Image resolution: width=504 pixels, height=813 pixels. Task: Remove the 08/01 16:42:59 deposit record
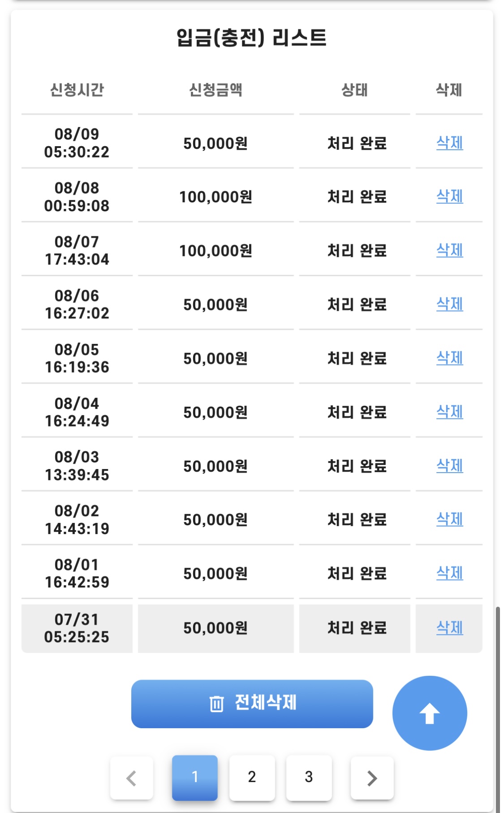click(x=449, y=573)
